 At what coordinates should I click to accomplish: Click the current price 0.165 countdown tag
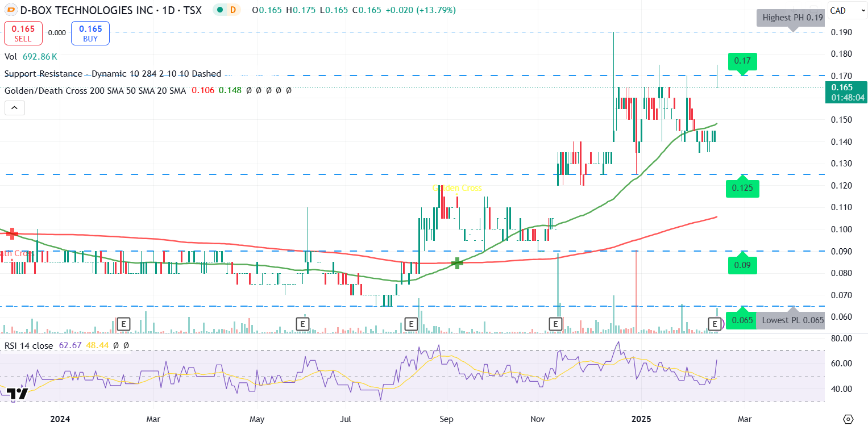[x=847, y=93]
